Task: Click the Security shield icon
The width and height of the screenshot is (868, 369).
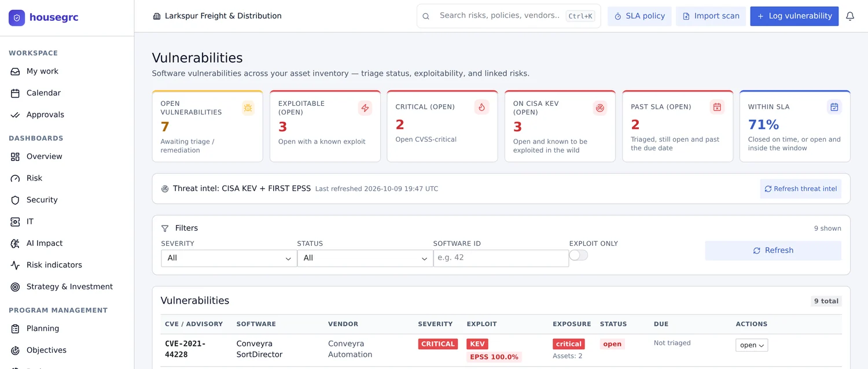Action: point(16,200)
